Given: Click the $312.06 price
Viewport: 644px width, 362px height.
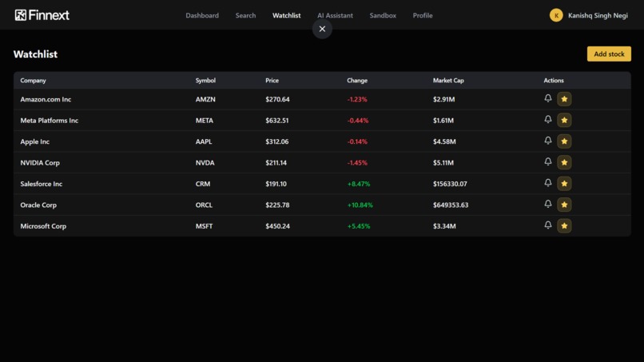Looking at the screenshot, I should (x=276, y=141).
